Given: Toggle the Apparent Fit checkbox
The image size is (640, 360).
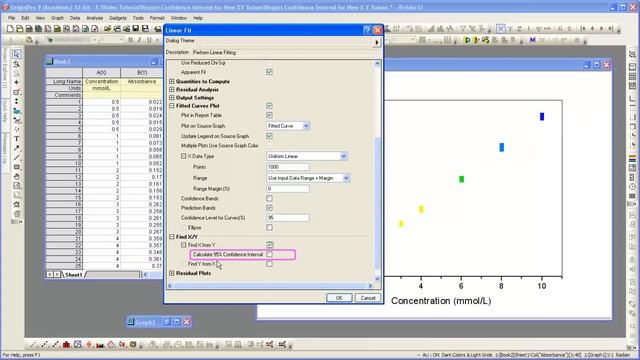Looking at the screenshot, I should point(269,72).
